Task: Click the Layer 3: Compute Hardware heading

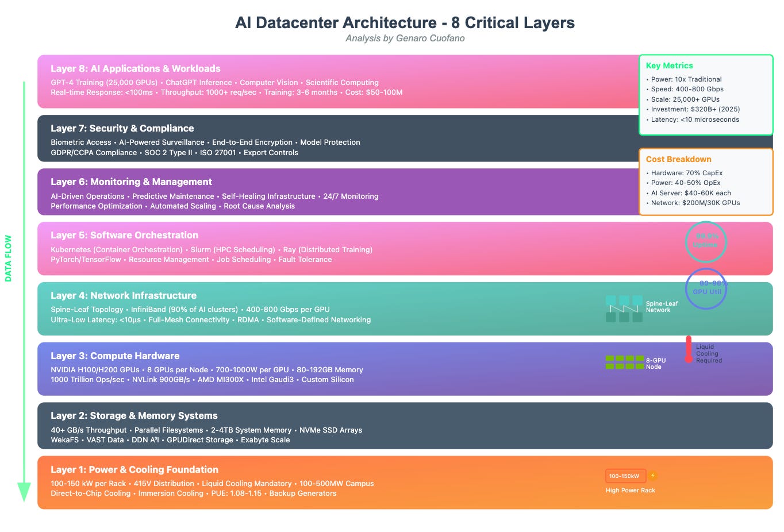Action: point(115,356)
